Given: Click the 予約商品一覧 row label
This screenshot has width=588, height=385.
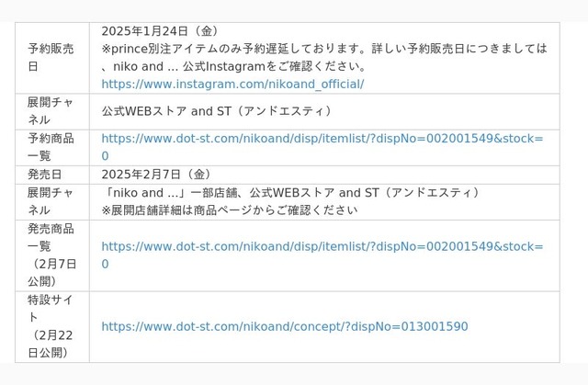Looking at the screenshot, I should tap(51, 147).
